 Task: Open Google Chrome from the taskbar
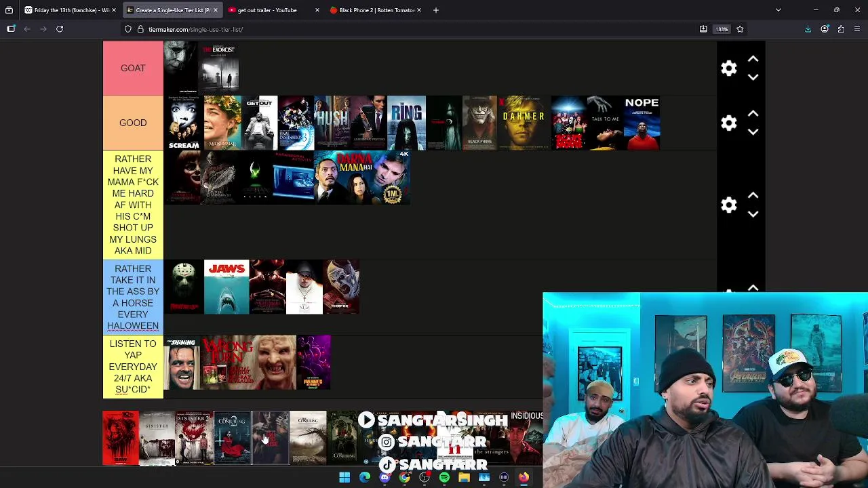click(405, 477)
